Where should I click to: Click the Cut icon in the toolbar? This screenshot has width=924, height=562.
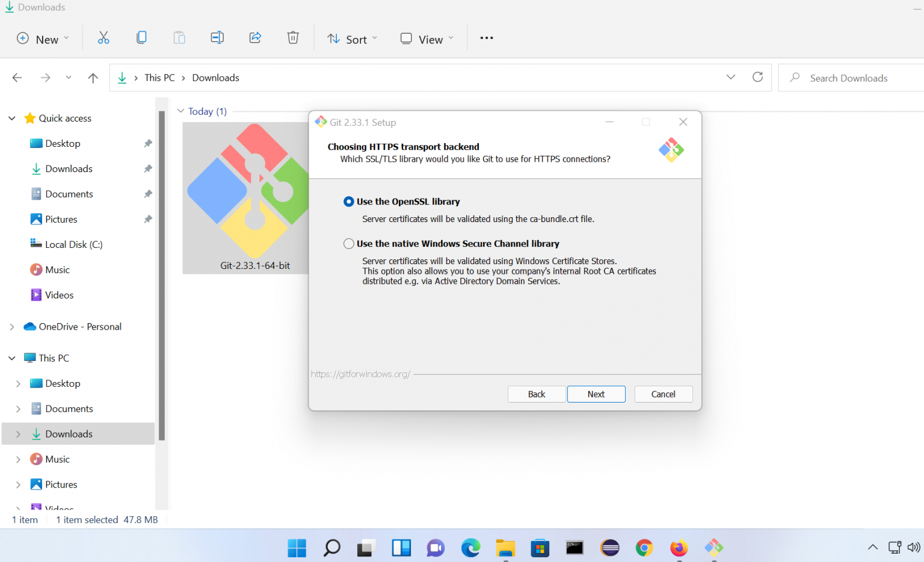[x=103, y=37]
